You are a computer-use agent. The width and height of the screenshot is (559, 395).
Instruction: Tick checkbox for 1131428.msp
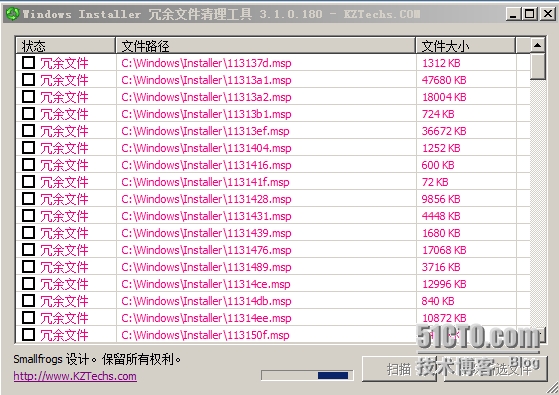point(29,199)
